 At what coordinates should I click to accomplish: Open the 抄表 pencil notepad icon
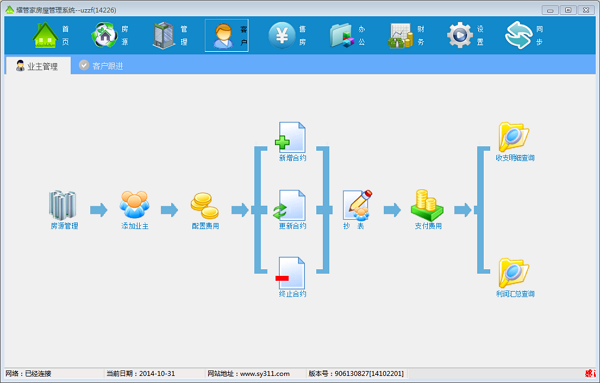pos(357,205)
